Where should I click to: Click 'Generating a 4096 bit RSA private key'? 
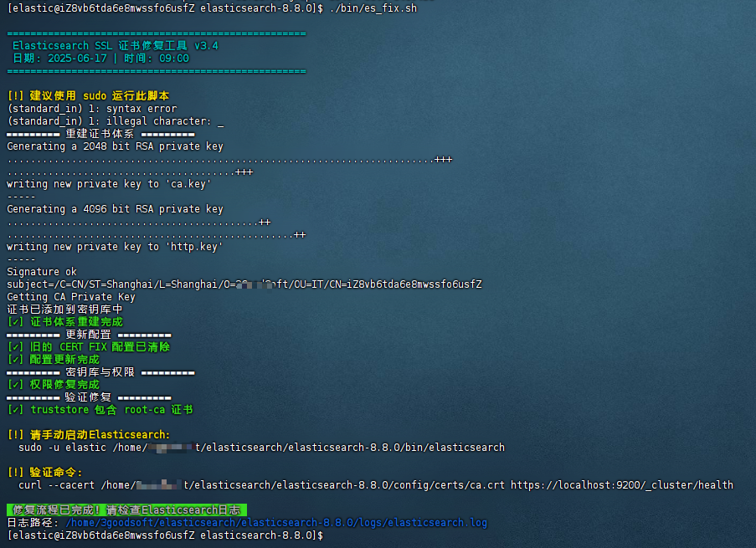[116, 208]
